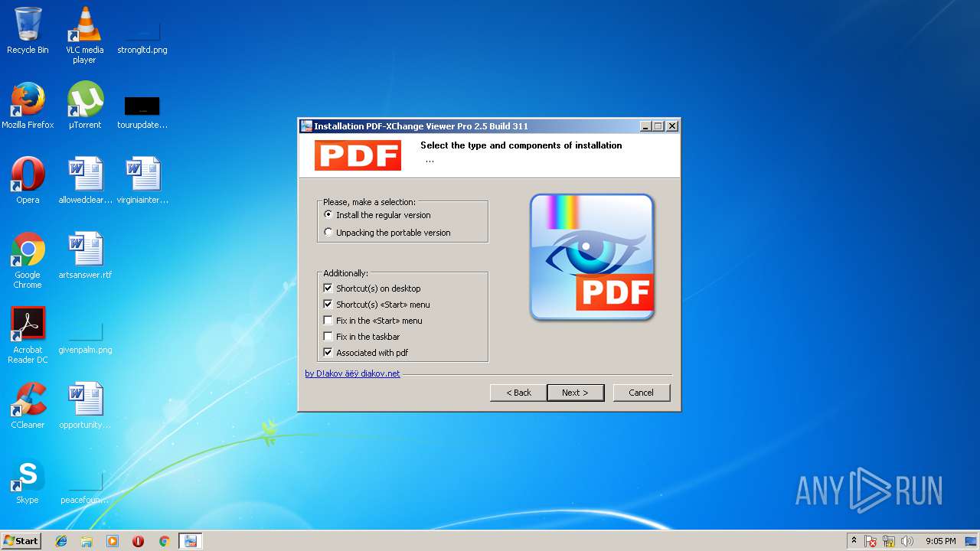This screenshot has width=980, height=551.
Task: Open the Recycle Bin desktop icon
Action: pyautogui.click(x=28, y=31)
